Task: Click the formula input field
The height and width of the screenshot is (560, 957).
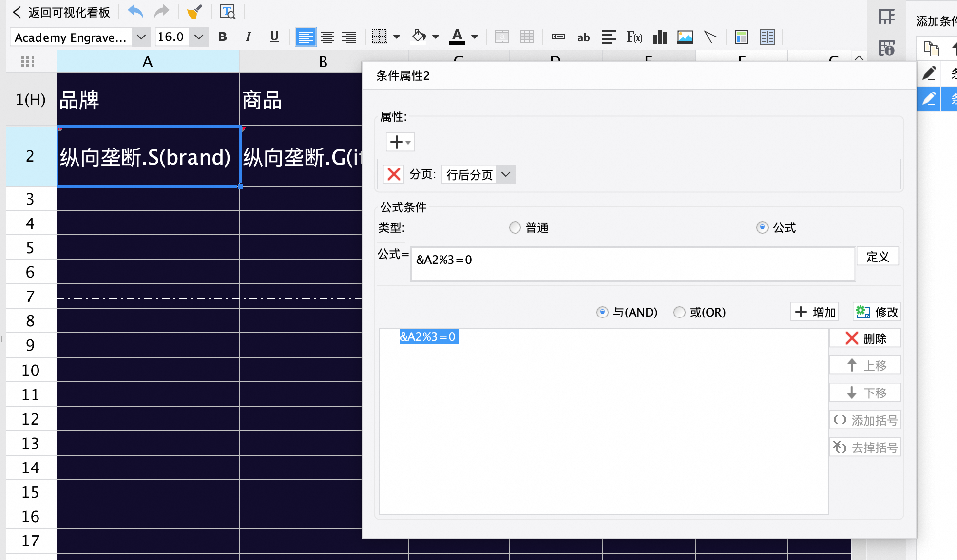Action: (x=633, y=264)
